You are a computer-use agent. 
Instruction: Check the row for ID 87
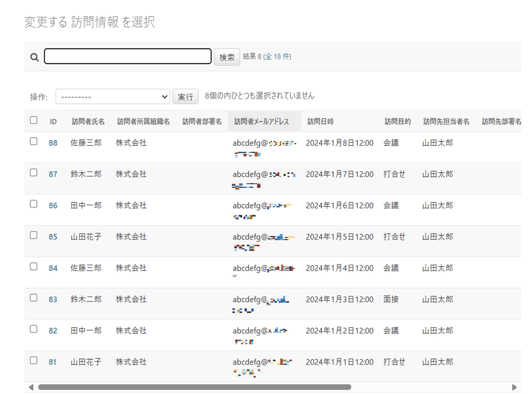34,172
